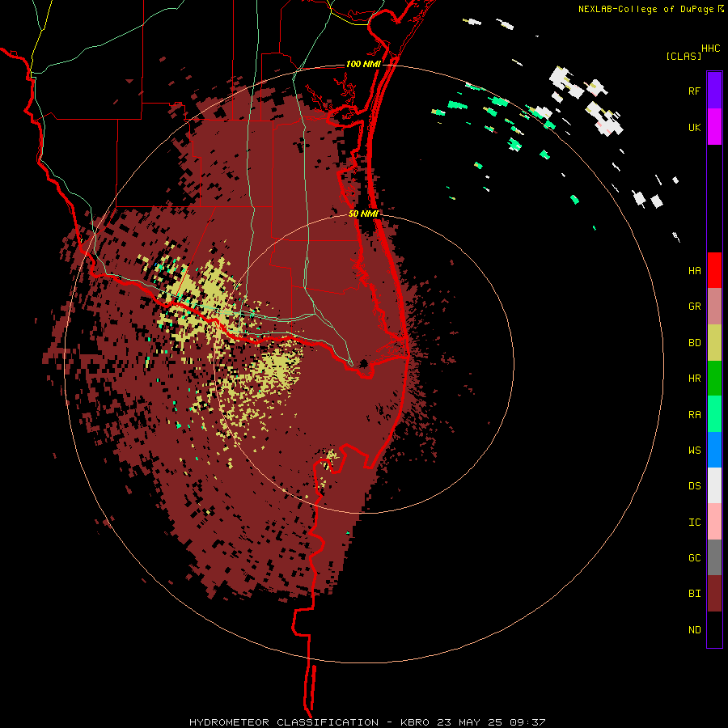This screenshot has width=728, height=728.
Task: Click the ND legend label
Action: coord(694,629)
